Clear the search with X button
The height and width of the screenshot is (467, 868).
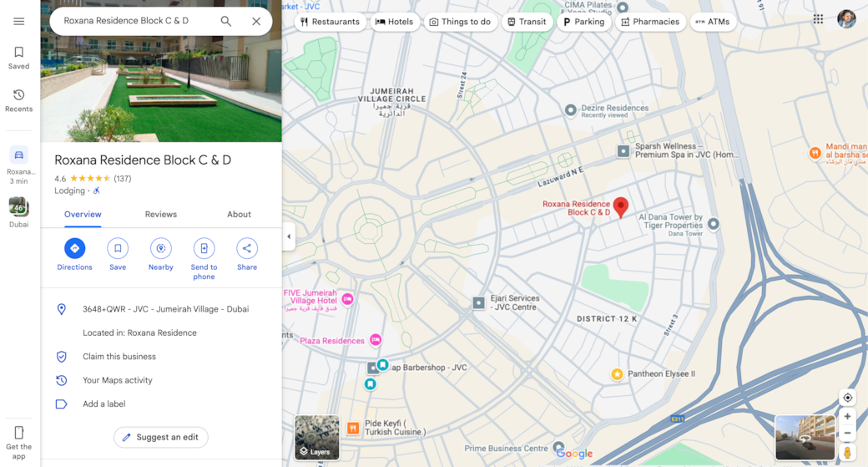tap(256, 21)
